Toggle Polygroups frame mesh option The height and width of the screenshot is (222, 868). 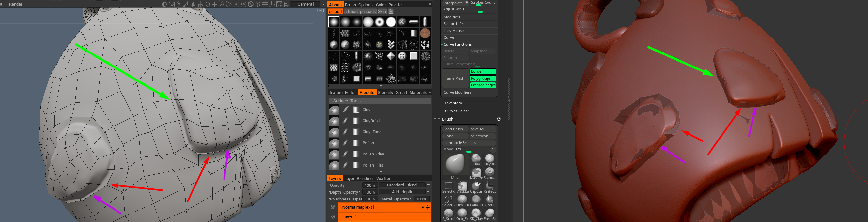(x=483, y=79)
